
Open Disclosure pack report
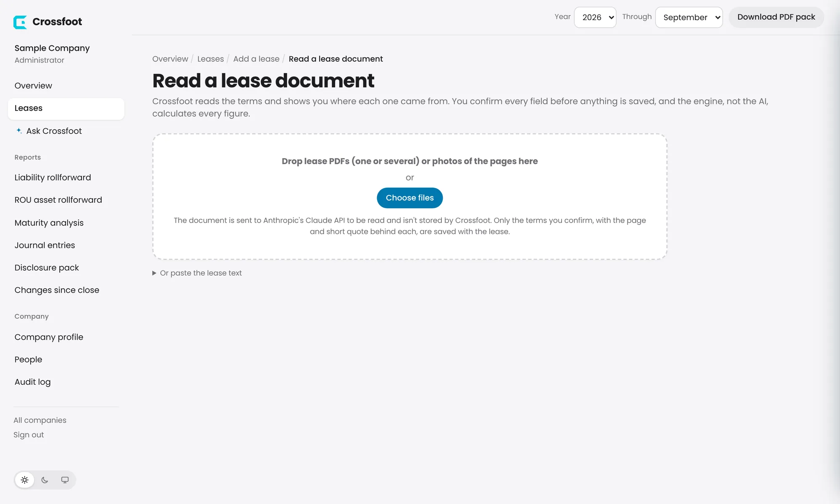click(x=66, y=268)
